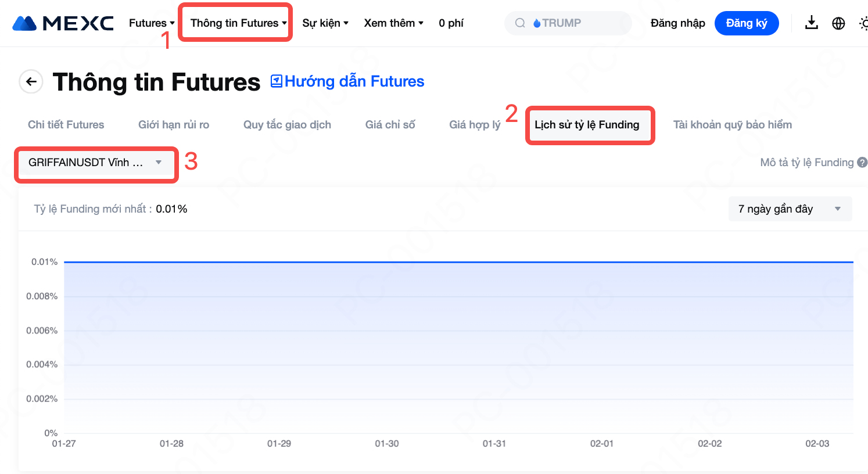The height and width of the screenshot is (474, 868).
Task: Open the Sự kiện menu
Action: click(325, 23)
